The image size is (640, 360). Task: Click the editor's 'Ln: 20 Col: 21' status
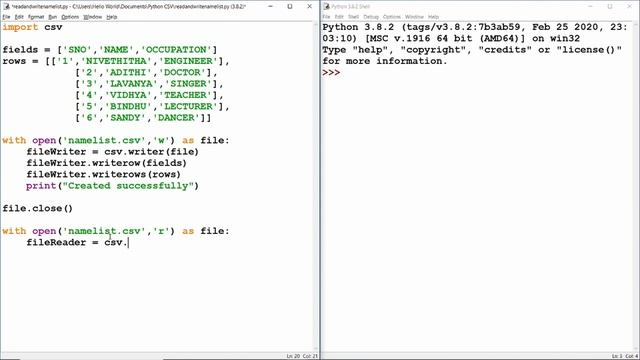(x=302, y=356)
